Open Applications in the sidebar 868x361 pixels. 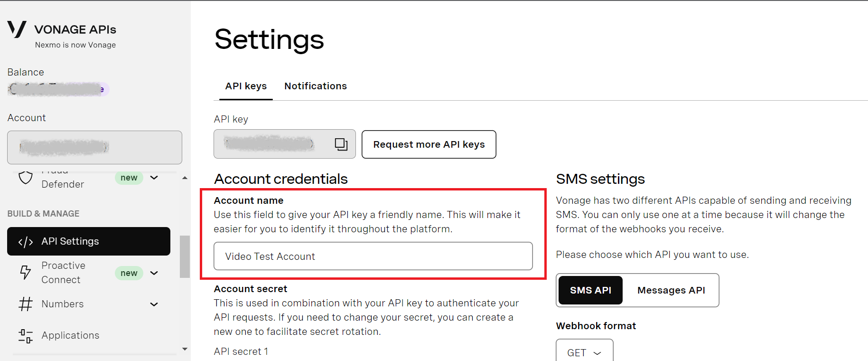coord(70,335)
